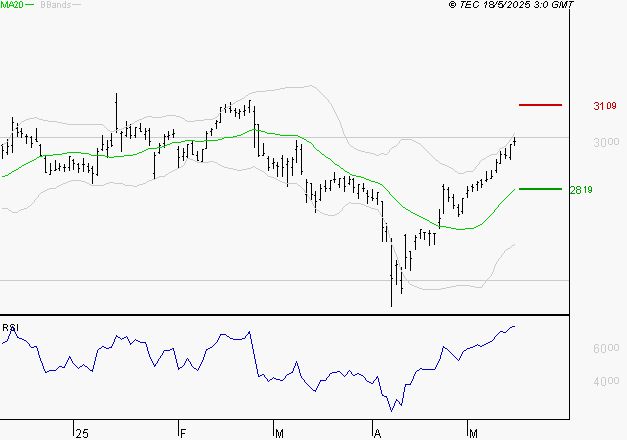Click the last M month axis label

473,434
